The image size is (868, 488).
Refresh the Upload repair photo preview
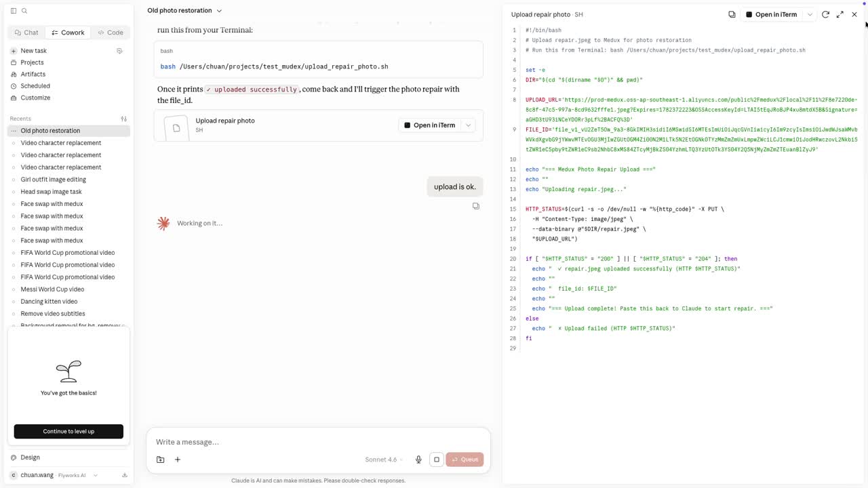(x=825, y=14)
